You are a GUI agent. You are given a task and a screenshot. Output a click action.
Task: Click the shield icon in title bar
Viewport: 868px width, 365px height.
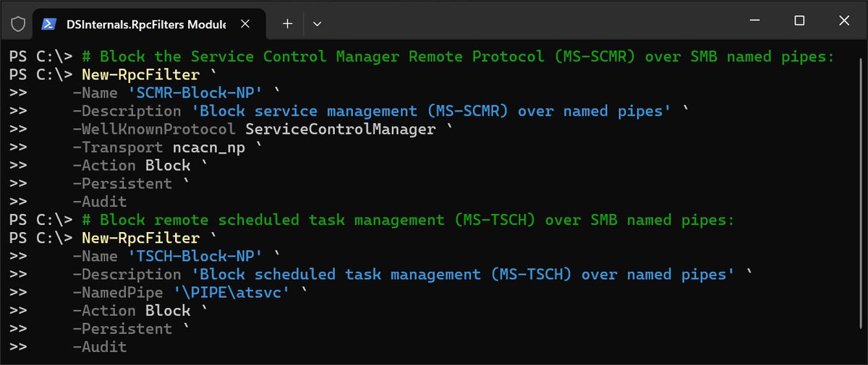point(18,23)
